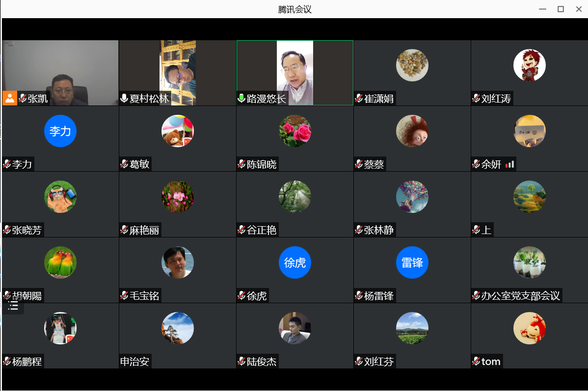Select the blue 李力 avatar circle
The height and width of the screenshot is (391, 588).
60,131
